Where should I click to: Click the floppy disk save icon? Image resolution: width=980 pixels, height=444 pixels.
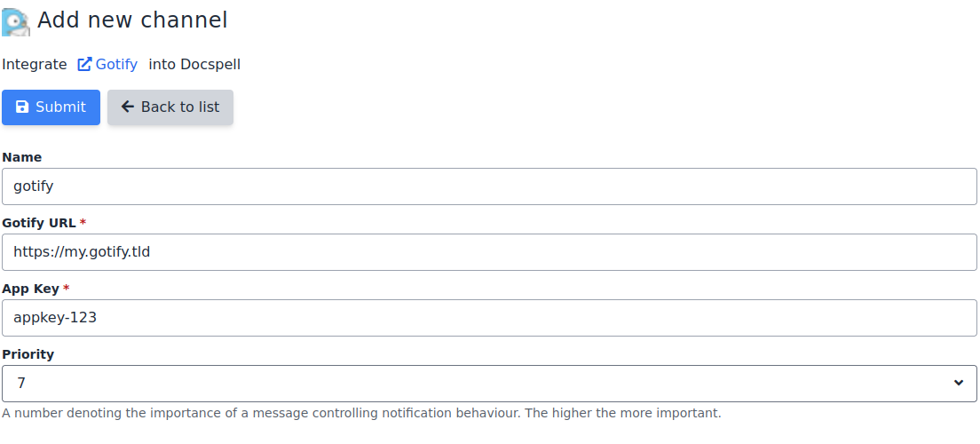[x=23, y=107]
